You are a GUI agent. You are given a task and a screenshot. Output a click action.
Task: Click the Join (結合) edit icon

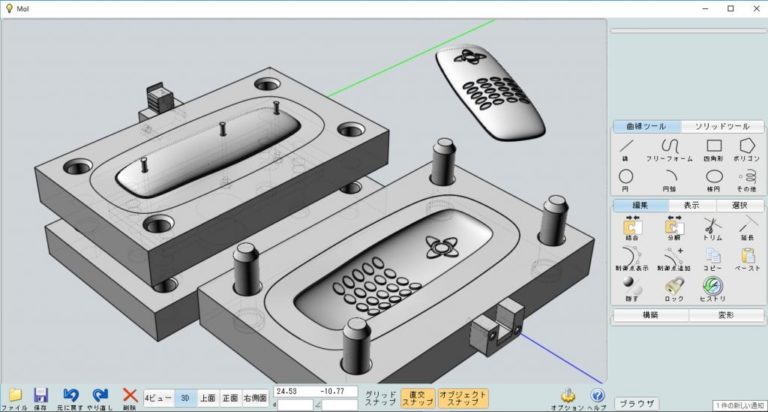click(x=632, y=228)
